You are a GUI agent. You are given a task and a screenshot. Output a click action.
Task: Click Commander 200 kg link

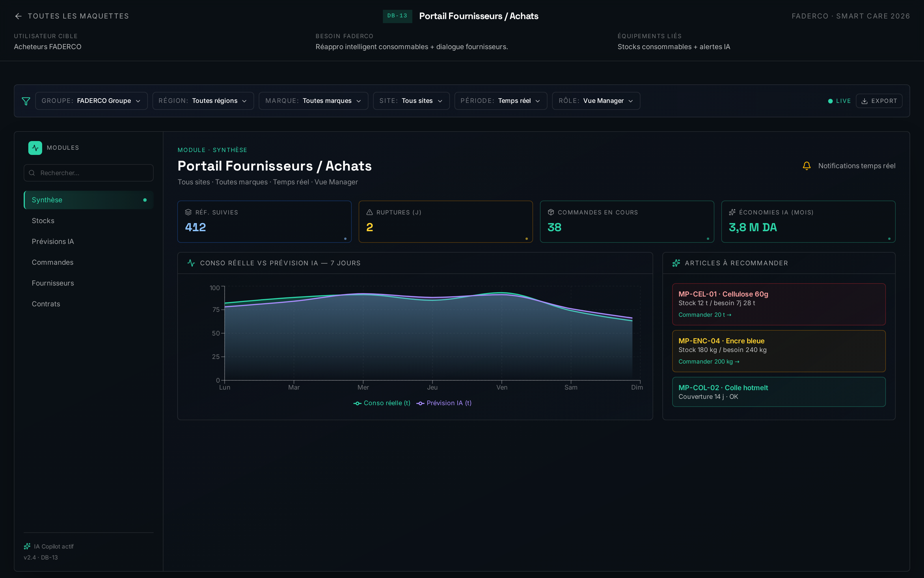[709, 362]
